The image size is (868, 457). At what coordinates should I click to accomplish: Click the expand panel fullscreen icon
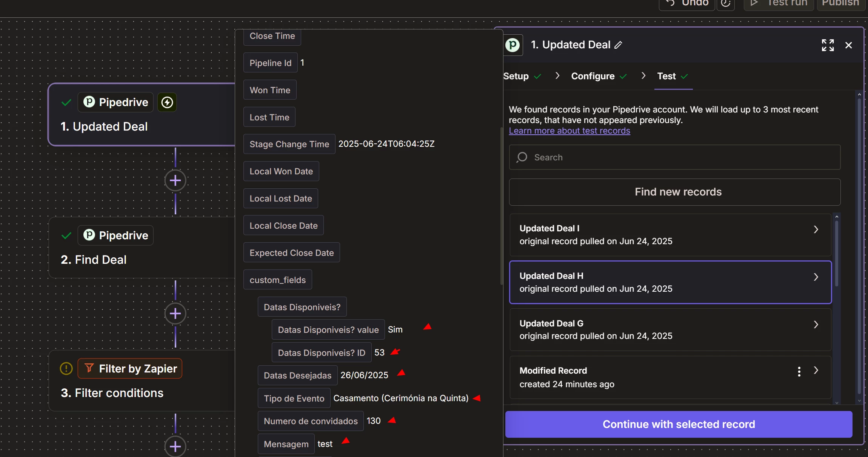[828, 45]
